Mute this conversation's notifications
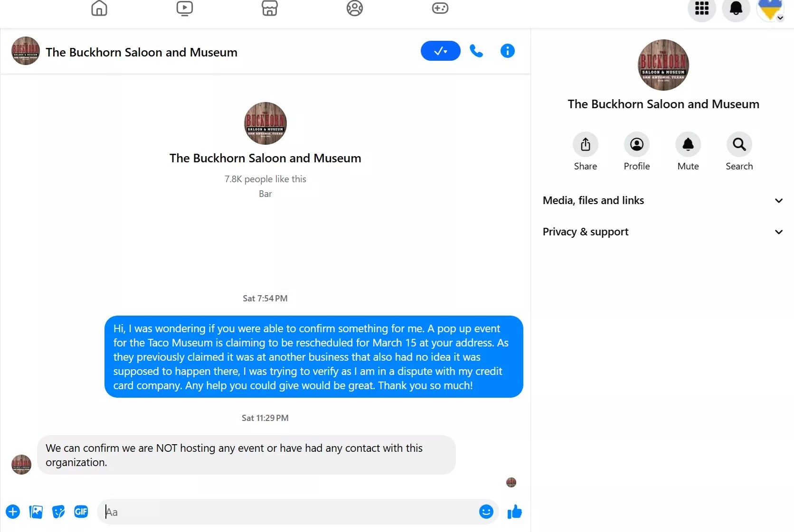The height and width of the screenshot is (532, 794). point(688,144)
